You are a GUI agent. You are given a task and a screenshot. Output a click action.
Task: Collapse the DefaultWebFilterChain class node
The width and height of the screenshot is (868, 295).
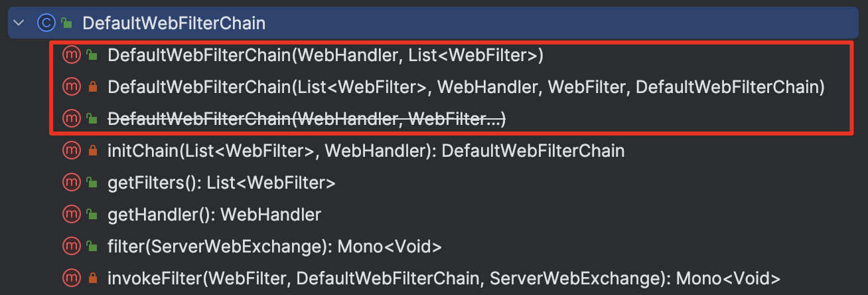pos(19,23)
